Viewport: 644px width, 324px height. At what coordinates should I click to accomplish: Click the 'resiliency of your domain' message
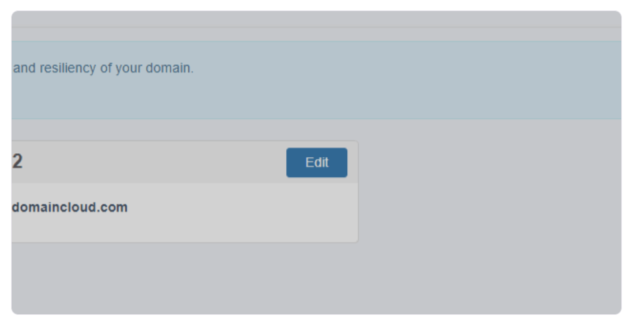pyautogui.click(x=103, y=68)
